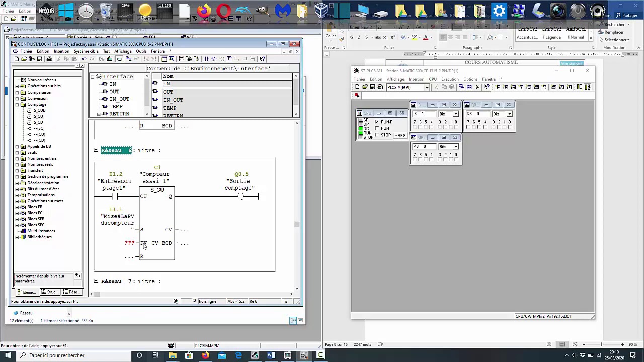Click Windows Start button

8,355
